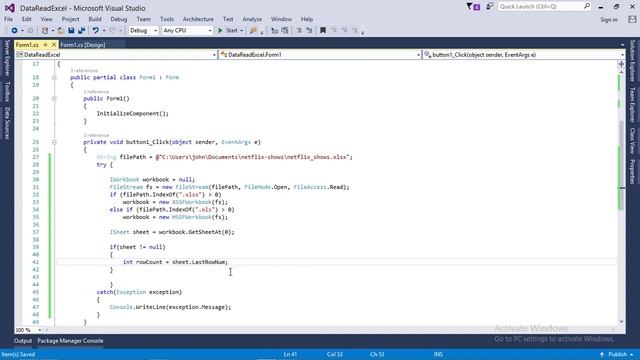Collapse the Form1() constructor outlining region
640x360 pixels.
(x=54, y=98)
